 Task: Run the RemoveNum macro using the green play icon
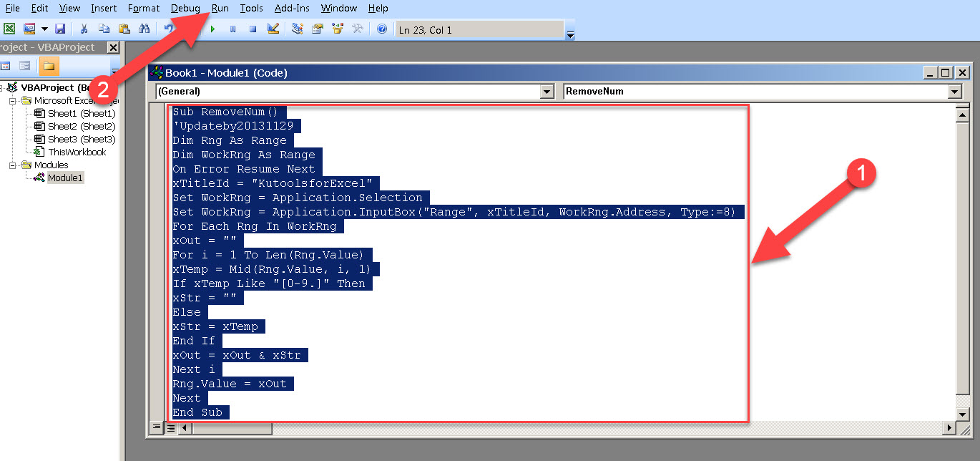coord(212,29)
